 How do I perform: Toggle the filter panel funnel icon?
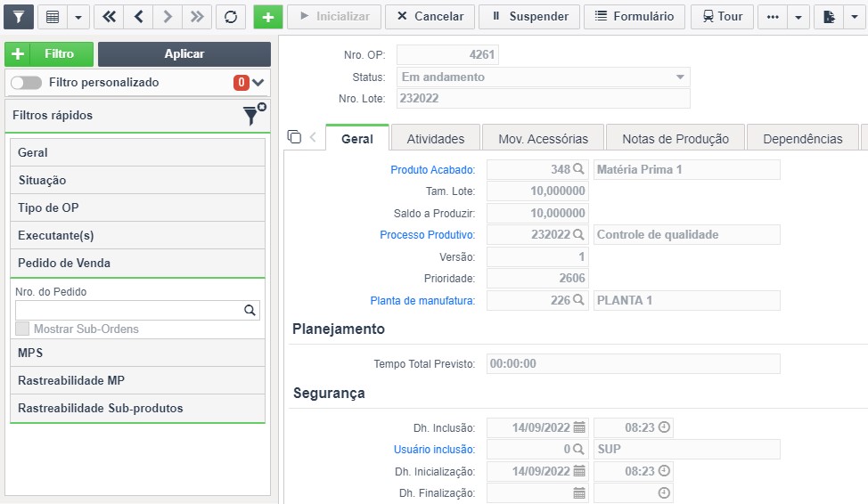18,17
